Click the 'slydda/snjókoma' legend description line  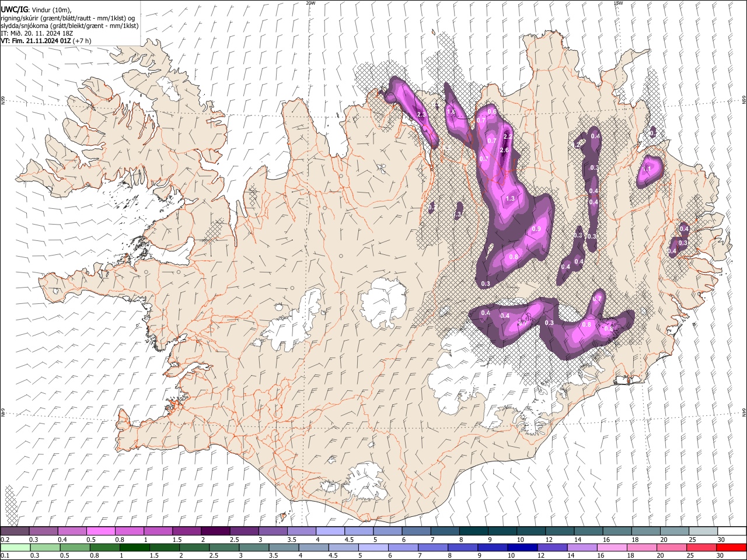point(69,26)
